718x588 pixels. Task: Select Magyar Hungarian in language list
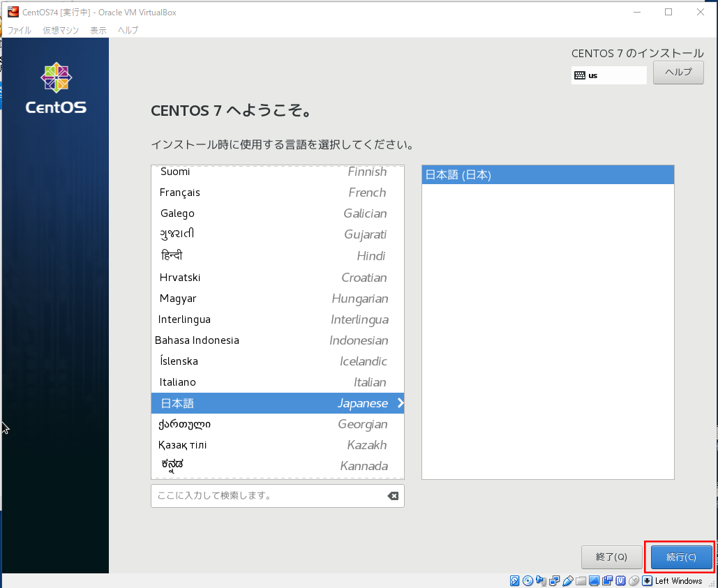point(278,299)
